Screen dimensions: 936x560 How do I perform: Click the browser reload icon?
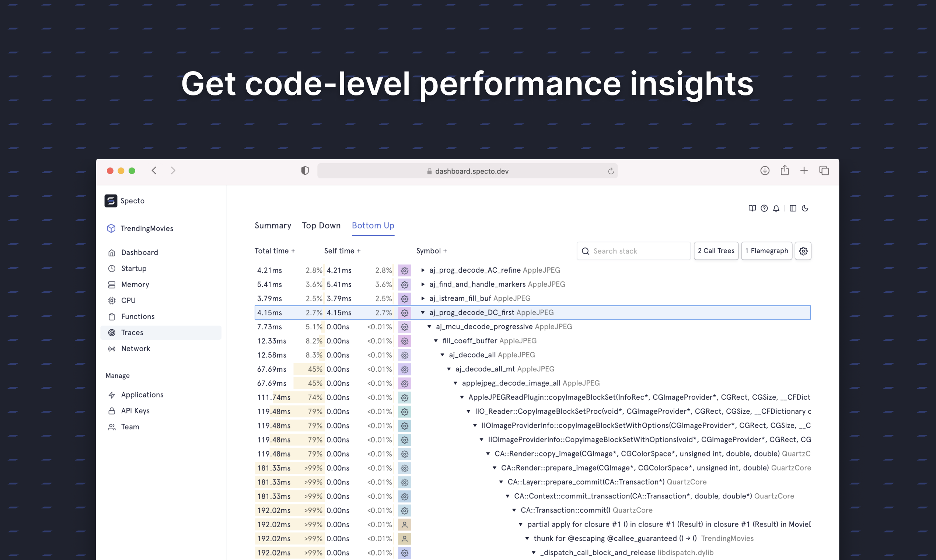[611, 171]
